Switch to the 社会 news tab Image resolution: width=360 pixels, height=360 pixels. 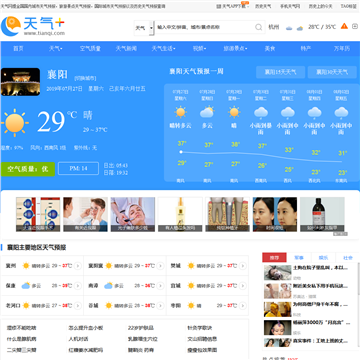(348, 258)
